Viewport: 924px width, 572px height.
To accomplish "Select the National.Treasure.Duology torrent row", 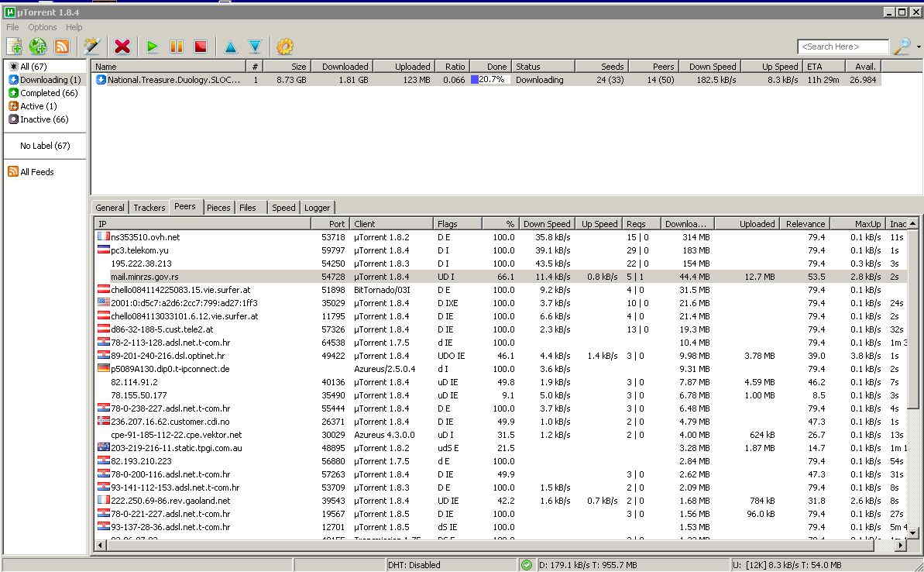I will click(486, 80).
